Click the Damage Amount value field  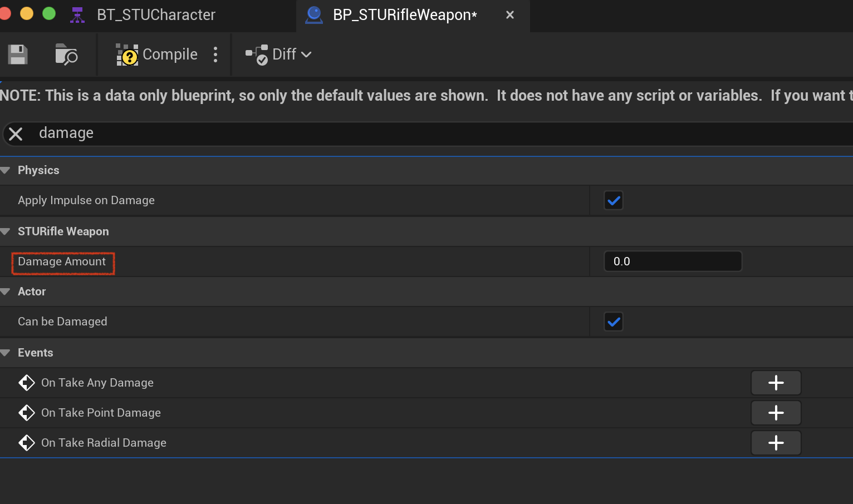click(673, 261)
